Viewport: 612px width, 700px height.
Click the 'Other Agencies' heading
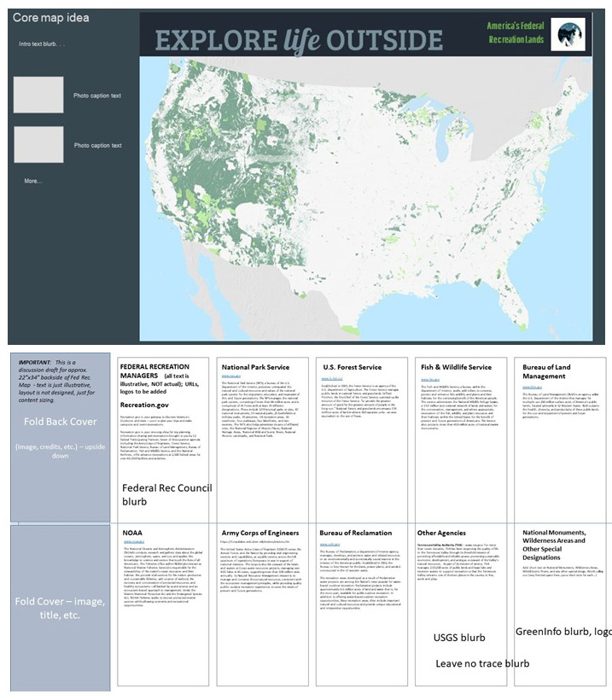(441, 533)
